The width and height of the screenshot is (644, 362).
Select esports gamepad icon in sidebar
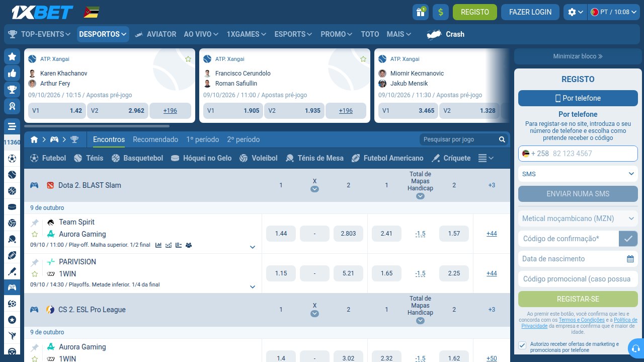(x=12, y=287)
